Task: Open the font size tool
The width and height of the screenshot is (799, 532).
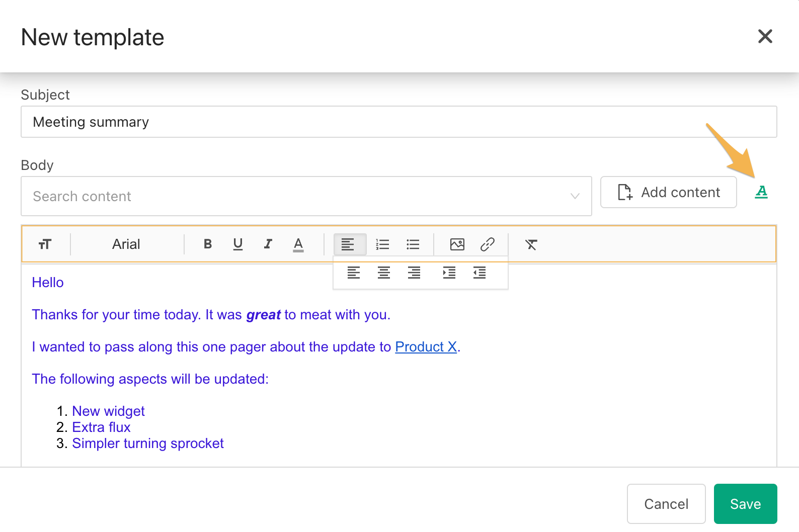Action: click(45, 244)
